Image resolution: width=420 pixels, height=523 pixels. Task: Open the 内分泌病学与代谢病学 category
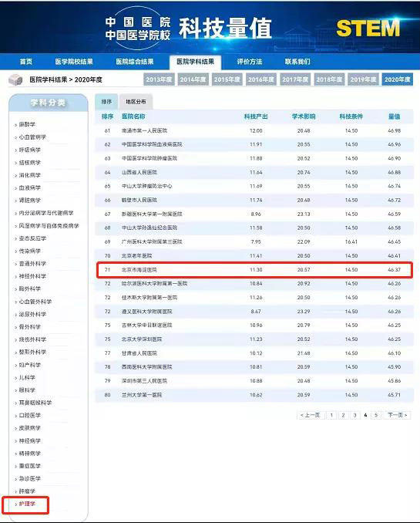pyautogui.click(x=46, y=213)
